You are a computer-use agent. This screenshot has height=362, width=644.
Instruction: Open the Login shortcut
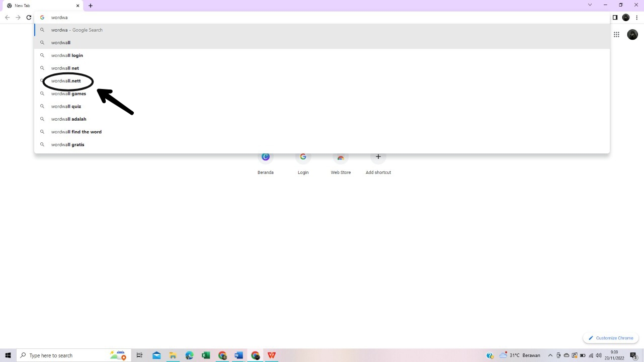[x=303, y=163]
